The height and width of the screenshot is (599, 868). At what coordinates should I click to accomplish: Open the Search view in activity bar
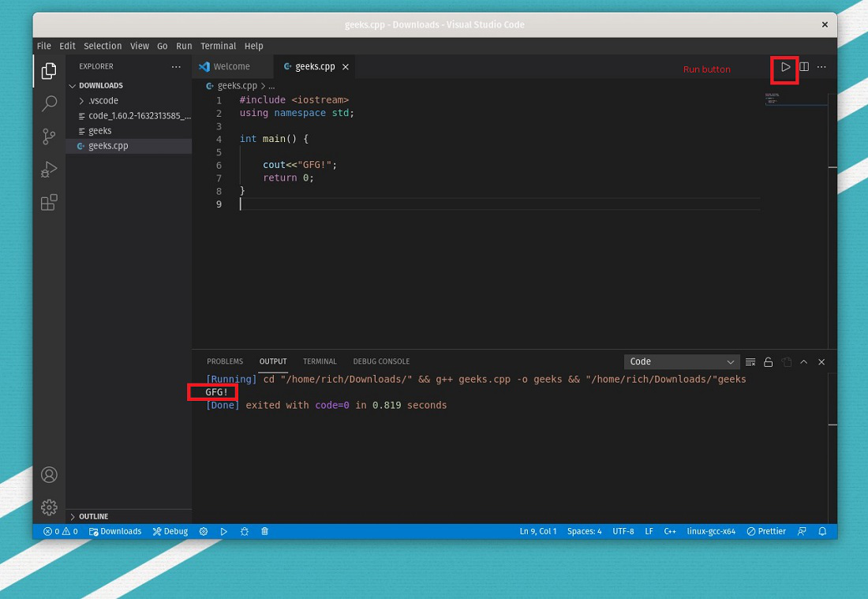coord(49,103)
